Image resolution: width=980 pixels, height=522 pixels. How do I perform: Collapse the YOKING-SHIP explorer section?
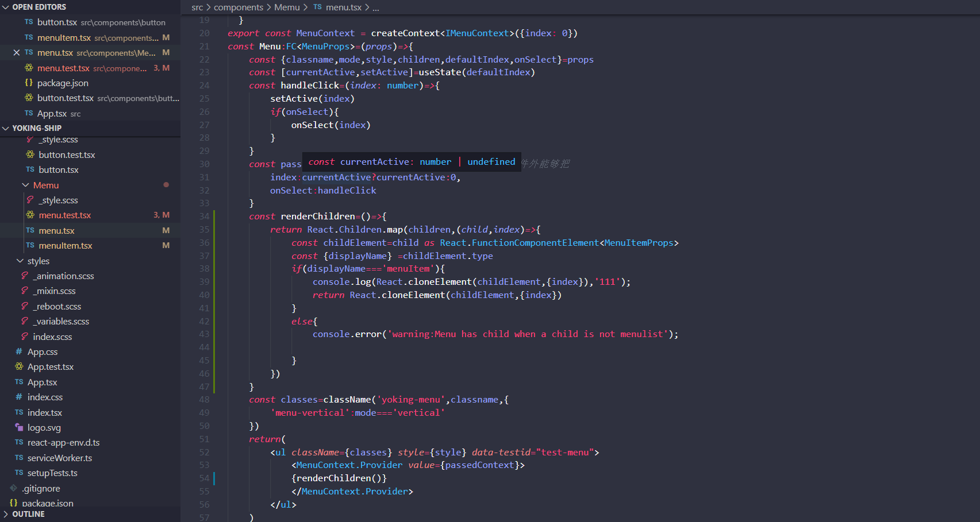[x=6, y=128]
